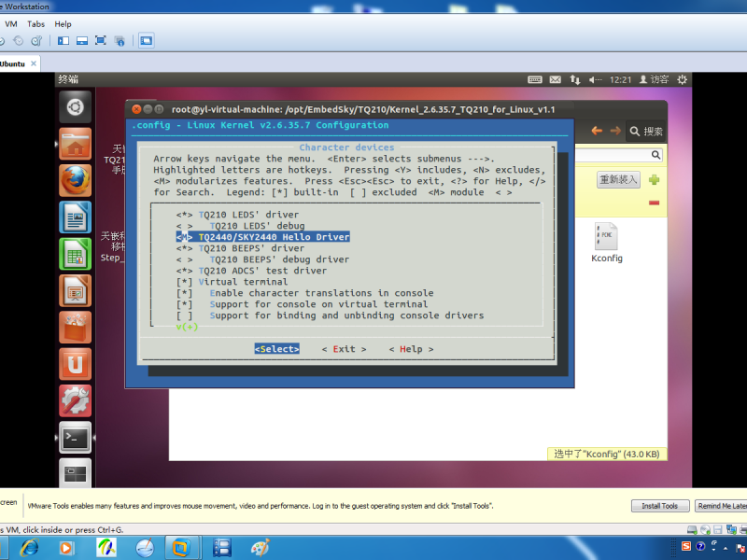747x560 pixels.
Task: Open the VMware Tabs menu
Action: point(35,23)
